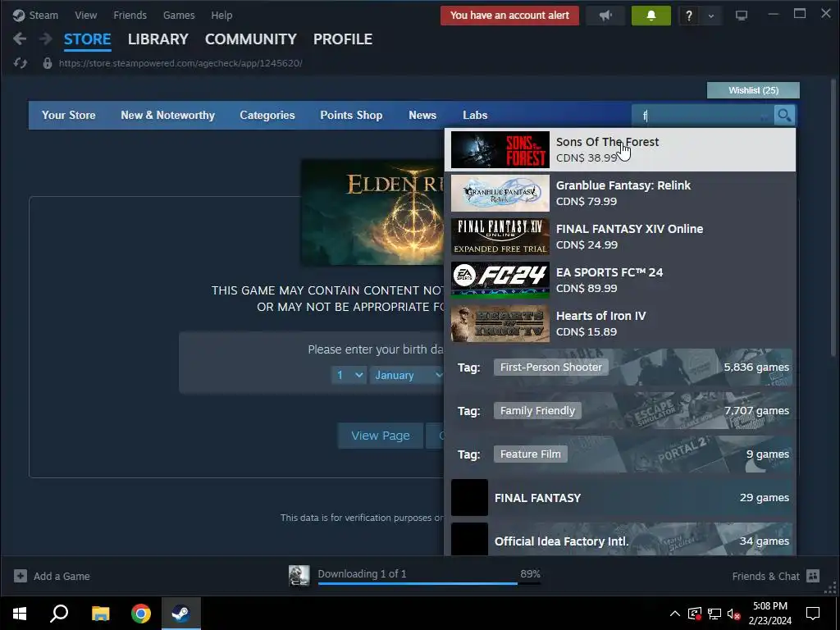Click the View Page button
Viewport: 840px width, 630px height.
381,436
